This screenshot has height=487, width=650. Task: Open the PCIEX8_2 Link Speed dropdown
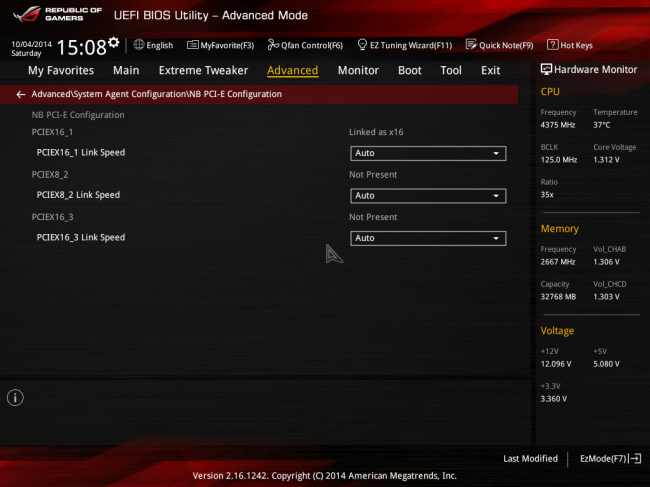click(x=428, y=196)
